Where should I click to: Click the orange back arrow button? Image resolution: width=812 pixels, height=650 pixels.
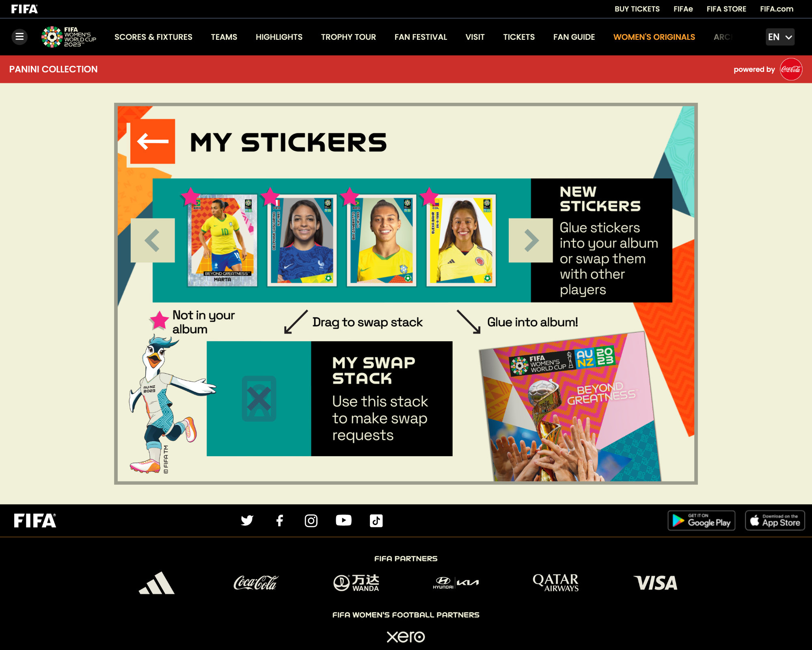(x=153, y=141)
